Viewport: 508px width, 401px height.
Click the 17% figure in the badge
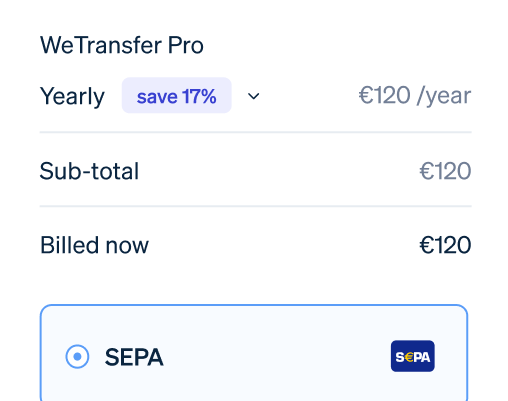pos(199,96)
